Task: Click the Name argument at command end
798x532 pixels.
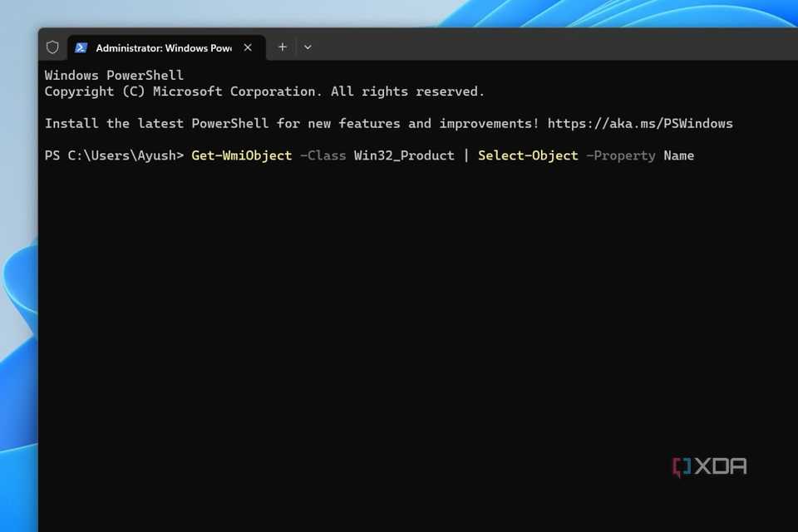Action: click(678, 155)
